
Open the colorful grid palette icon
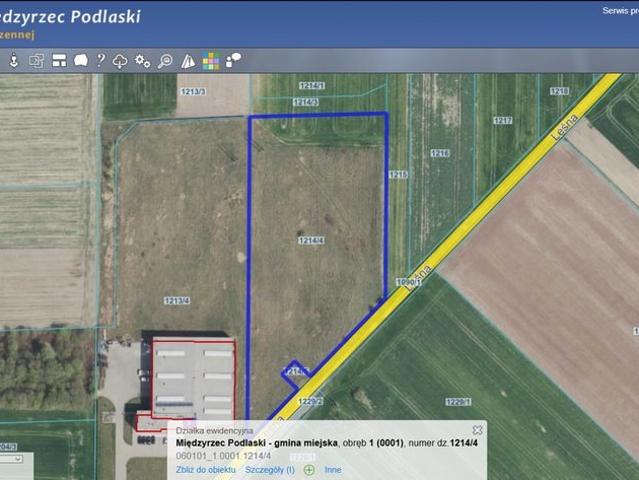(x=211, y=61)
